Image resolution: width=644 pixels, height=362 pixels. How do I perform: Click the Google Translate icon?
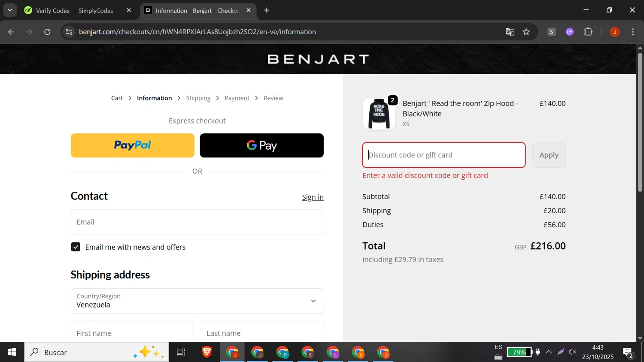(x=510, y=32)
